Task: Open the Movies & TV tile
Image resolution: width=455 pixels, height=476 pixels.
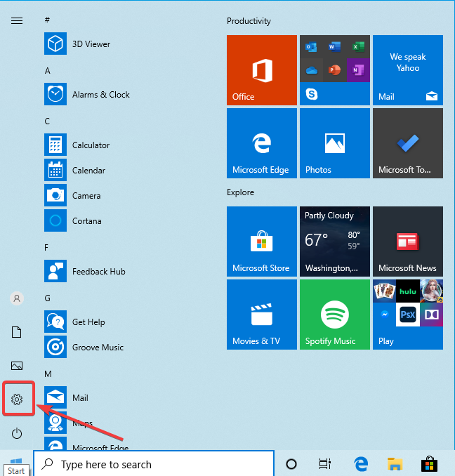Action: 262,315
